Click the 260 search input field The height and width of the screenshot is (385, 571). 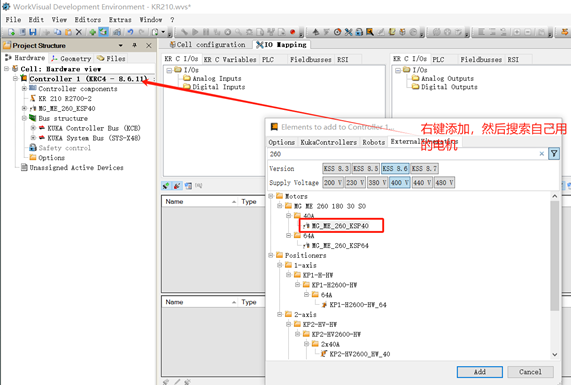tap(402, 154)
